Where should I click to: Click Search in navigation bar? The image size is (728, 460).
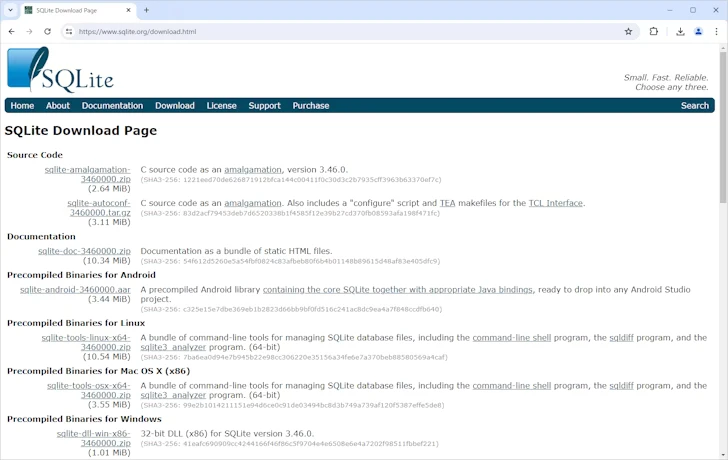[x=695, y=105]
